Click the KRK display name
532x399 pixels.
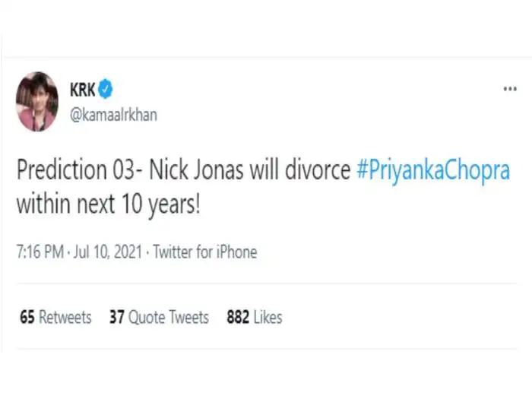point(83,90)
